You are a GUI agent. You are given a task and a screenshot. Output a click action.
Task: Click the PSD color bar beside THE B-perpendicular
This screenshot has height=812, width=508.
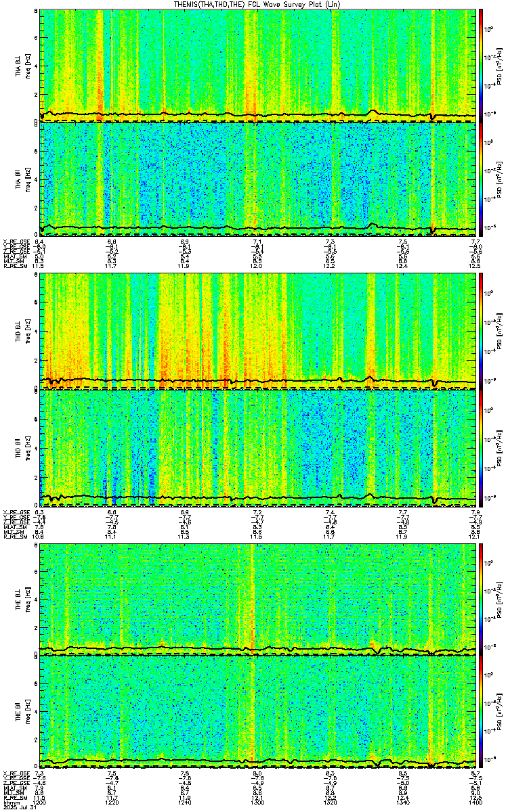pyautogui.click(x=482, y=598)
